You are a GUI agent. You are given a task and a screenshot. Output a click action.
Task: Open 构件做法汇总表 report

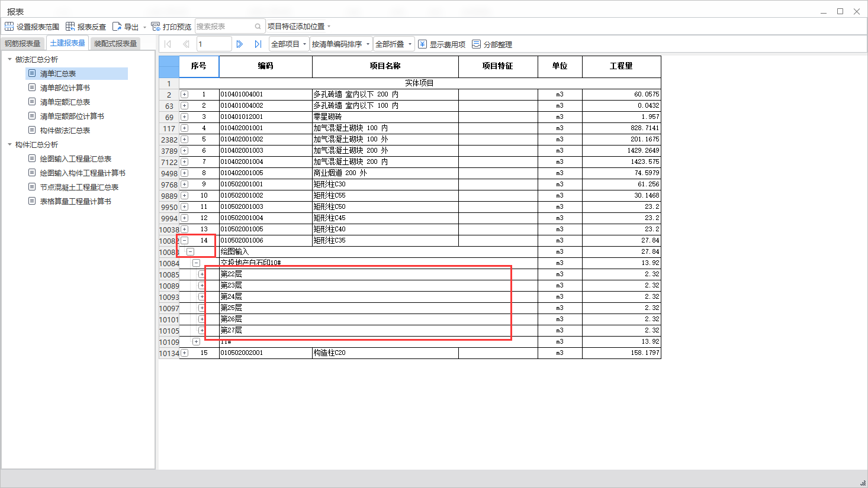[x=65, y=130]
